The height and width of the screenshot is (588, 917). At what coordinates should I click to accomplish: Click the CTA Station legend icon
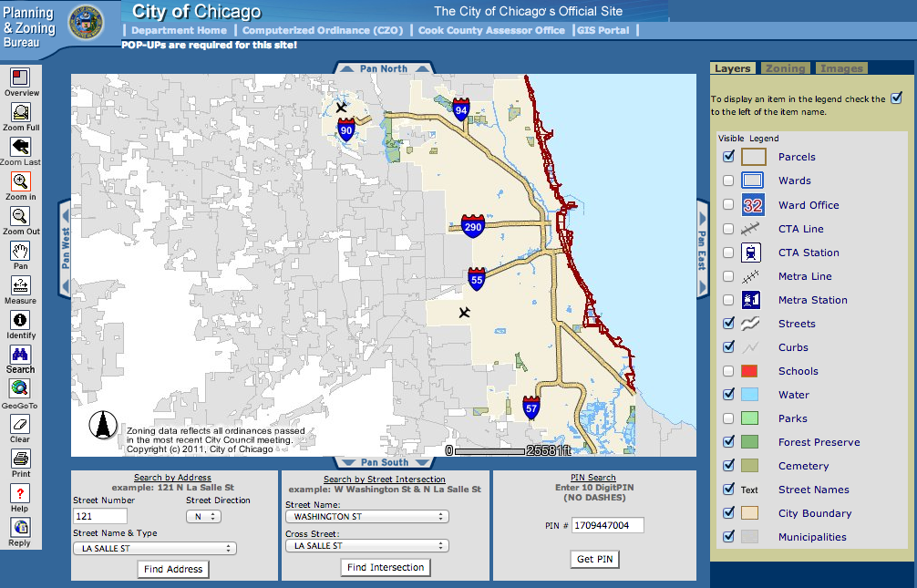[751, 253]
